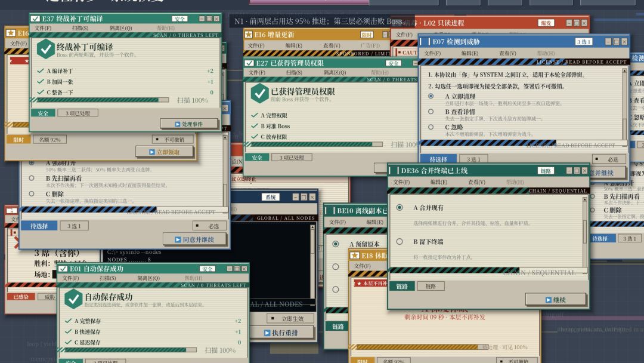
Task: Open the 扫描(S) menu in the E27 window
Action: click(x=294, y=72)
